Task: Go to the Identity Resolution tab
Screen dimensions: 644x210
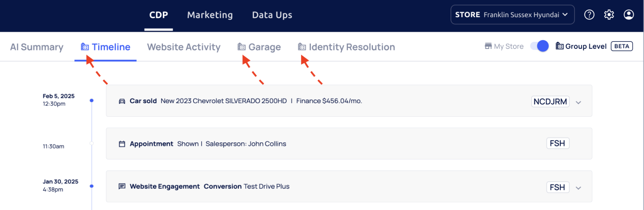Action: (346, 47)
